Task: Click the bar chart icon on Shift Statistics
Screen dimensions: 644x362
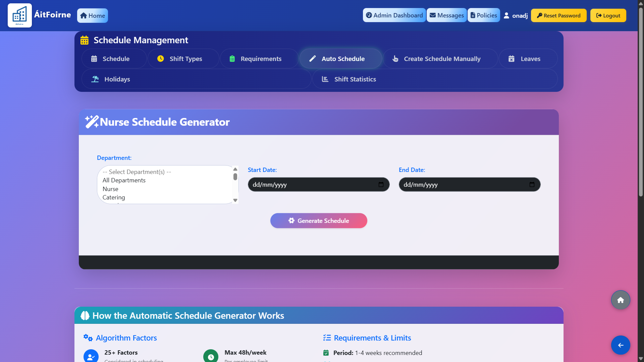Action: pyautogui.click(x=324, y=79)
